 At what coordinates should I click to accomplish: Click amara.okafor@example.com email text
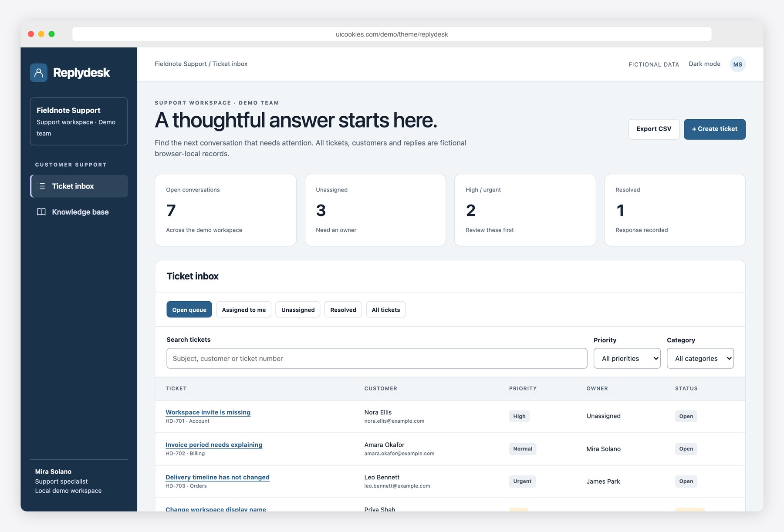coord(399,454)
